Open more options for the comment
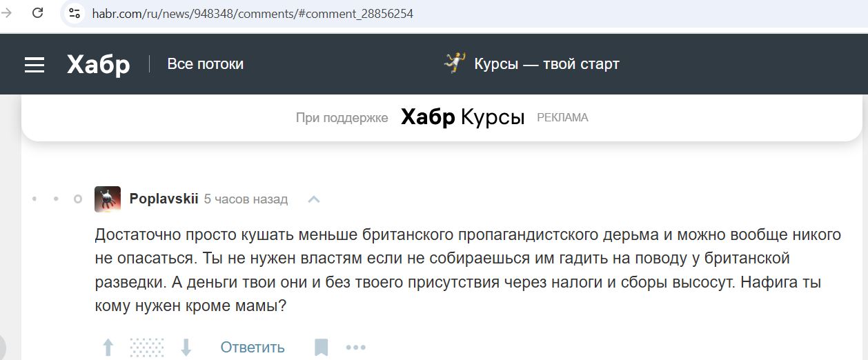Viewport: 868px width, 360px height. coord(355,347)
